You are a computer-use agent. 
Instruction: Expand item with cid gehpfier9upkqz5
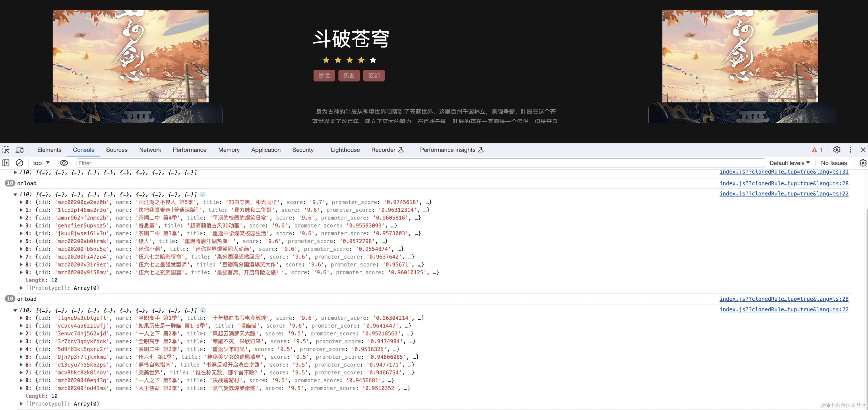coord(21,226)
